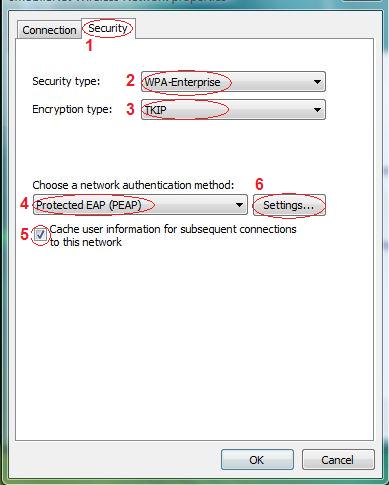Viewport: 389px width, 485px height.
Task: Click the red step number 1 annotation
Action: pyautogui.click(x=89, y=45)
